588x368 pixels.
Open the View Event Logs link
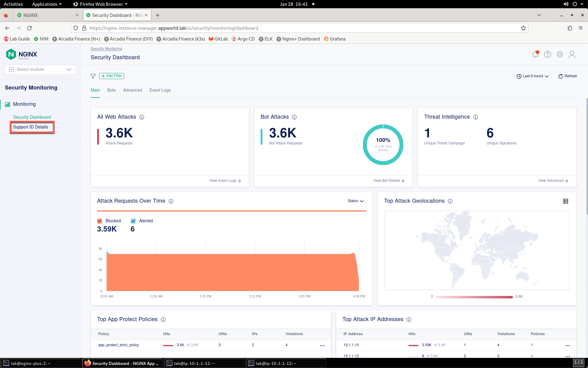click(225, 181)
